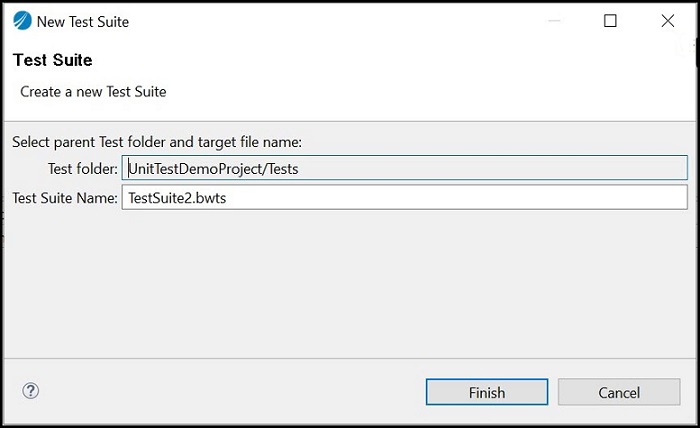700x428 pixels.
Task: Cancel the New Test Suite wizard
Action: click(619, 392)
